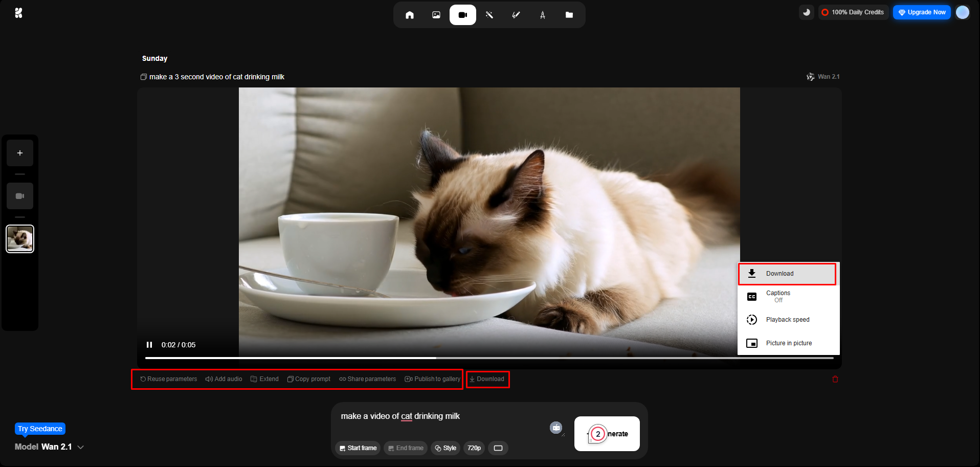Delete the video with trash icon

[835, 379]
